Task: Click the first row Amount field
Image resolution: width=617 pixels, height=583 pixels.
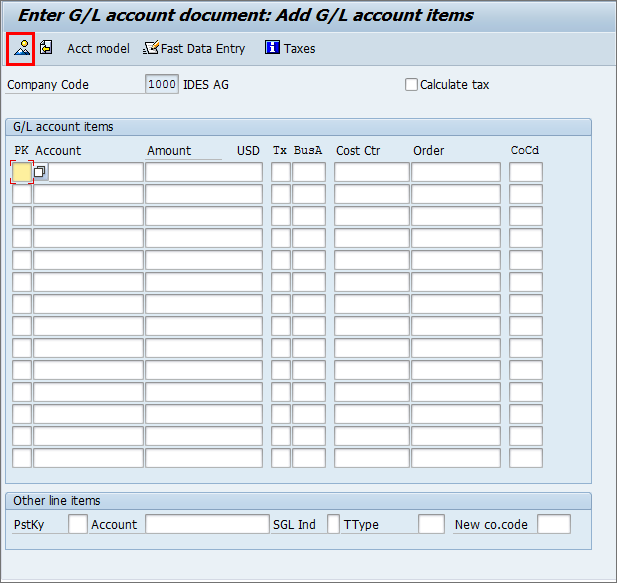Action: (204, 172)
